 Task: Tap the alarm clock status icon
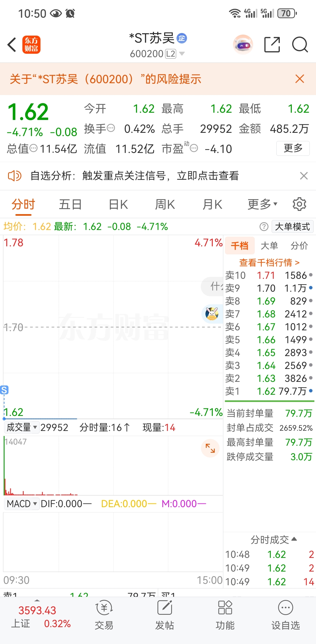(x=70, y=13)
